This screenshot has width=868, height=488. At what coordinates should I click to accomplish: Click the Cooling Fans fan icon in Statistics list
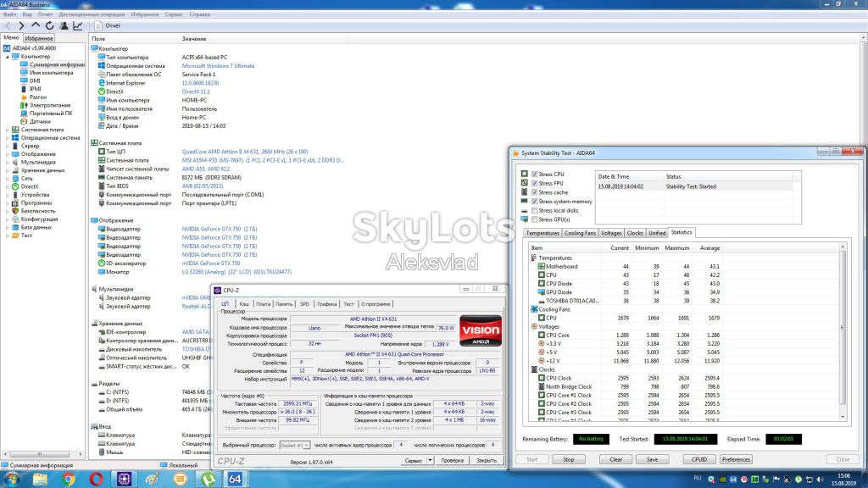click(534, 309)
